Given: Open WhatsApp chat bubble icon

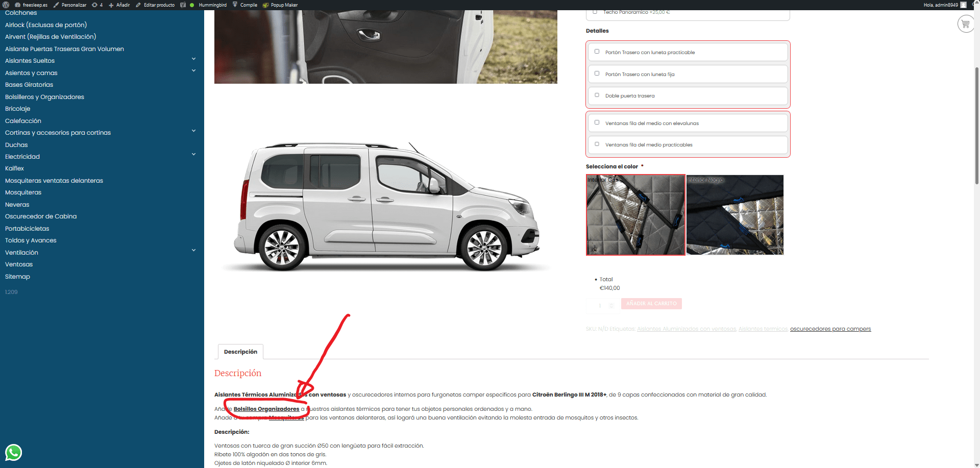Looking at the screenshot, I should [x=14, y=452].
